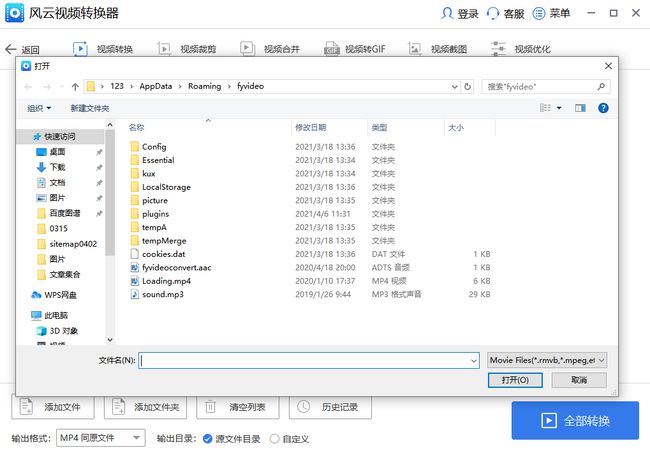Screen dimensions: 650x455
Task: Click 取消 cancel button
Action: point(579,380)
